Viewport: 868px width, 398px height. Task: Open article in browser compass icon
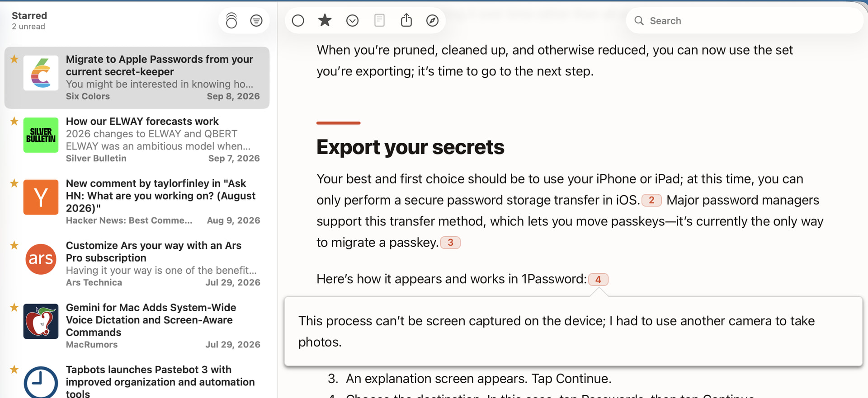pos(433,21)
